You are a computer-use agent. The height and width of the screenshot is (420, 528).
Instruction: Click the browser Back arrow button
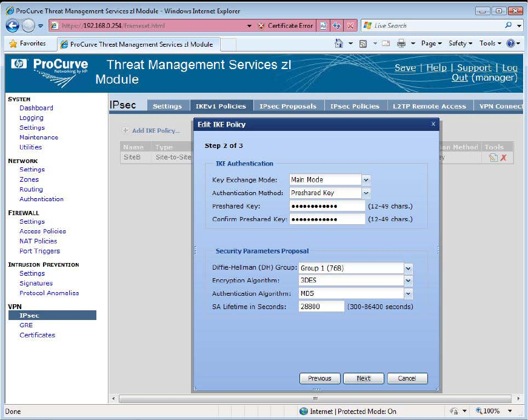[x=13, y=25]
